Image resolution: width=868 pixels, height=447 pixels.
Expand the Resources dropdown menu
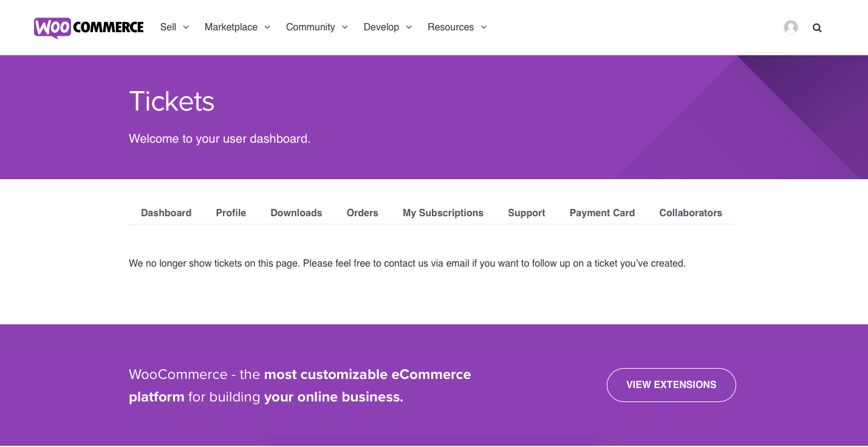457,27
